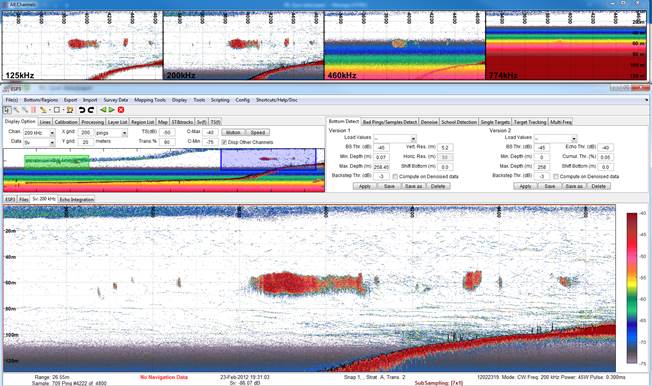The height and width of the screenshot is (386, 652).
Task: Click the Version 2 Save as button
Action: click(574, 186)
